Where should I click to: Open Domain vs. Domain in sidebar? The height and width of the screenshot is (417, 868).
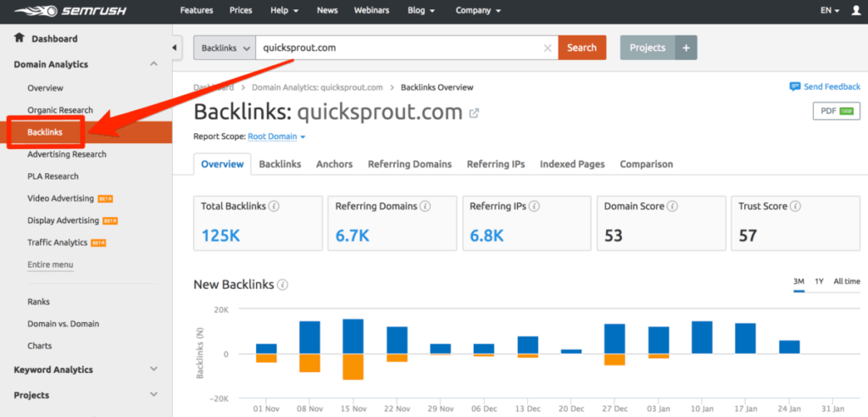63,324
